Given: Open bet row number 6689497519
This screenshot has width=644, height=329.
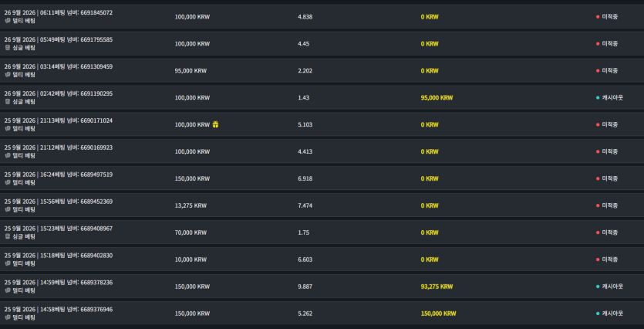Looking at the screenshot, I should [322, 178].
